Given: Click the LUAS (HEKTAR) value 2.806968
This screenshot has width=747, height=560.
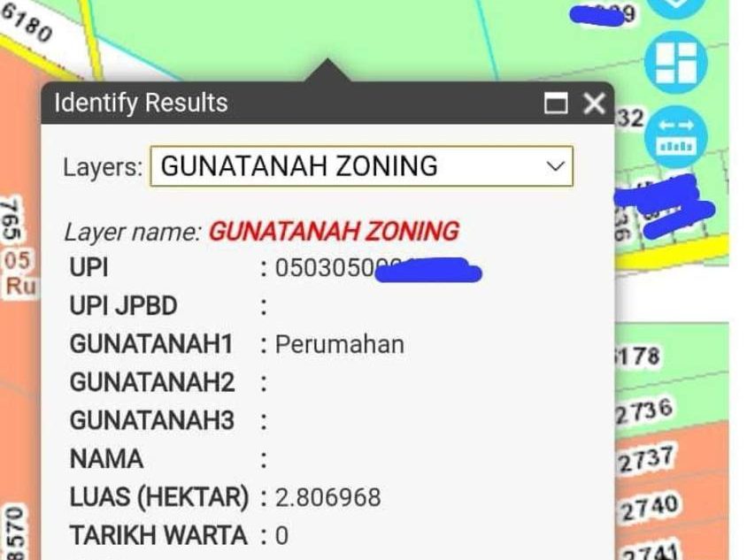Looking at the screenshot, I should click(327, 497).
